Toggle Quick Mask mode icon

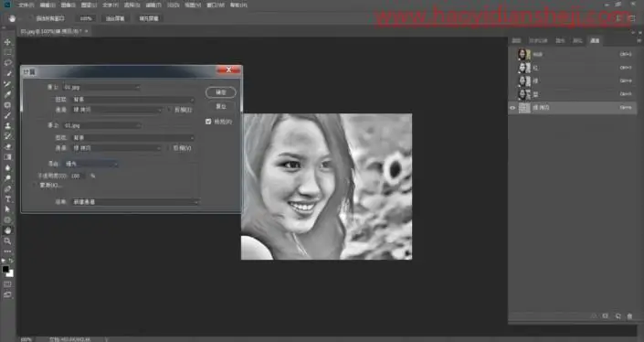click(7, 284)
